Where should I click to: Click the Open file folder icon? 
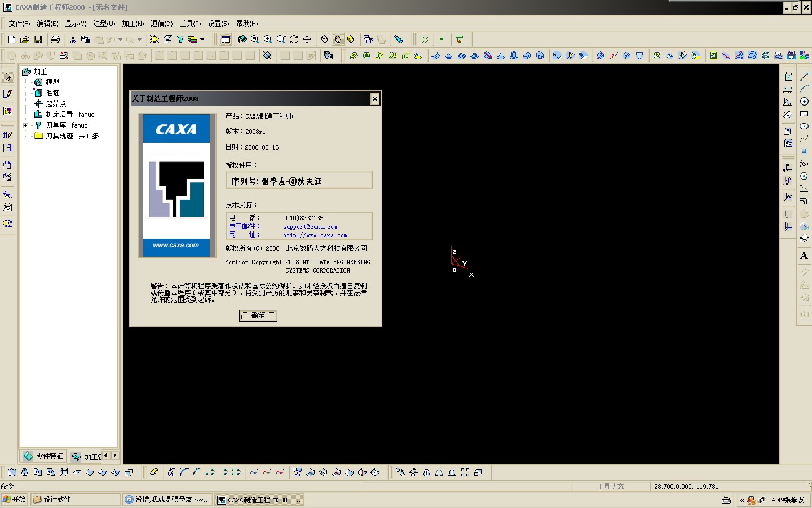pos(25,40)
